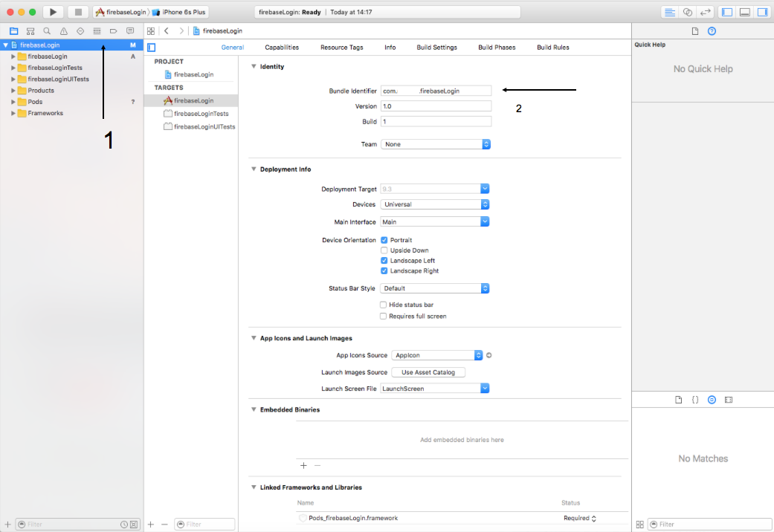Click the Version text field
Screen dimensions: 774x532
tap(436, 106)
